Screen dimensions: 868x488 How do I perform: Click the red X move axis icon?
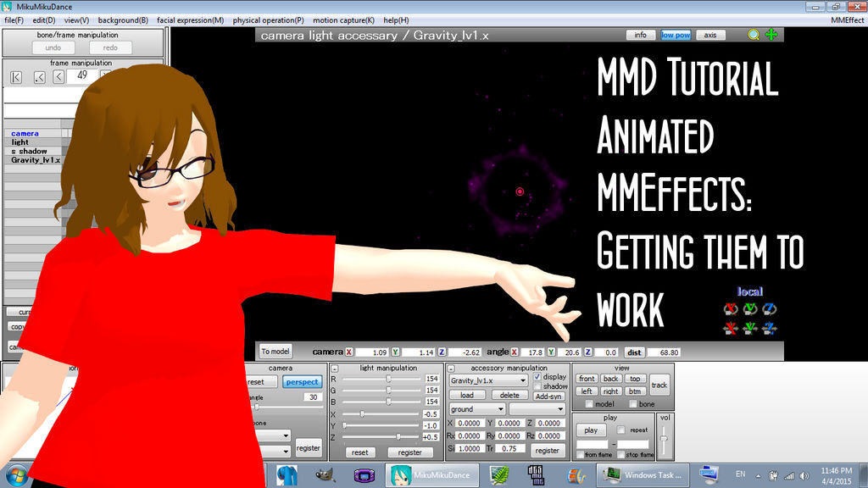tap(731, 328)
